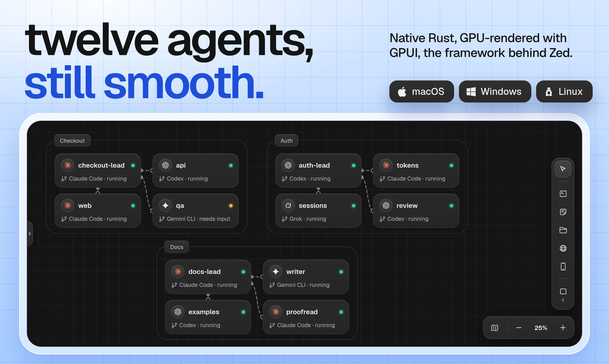
Task: Click the 25% zoom level value
Action: click(541, 328)
